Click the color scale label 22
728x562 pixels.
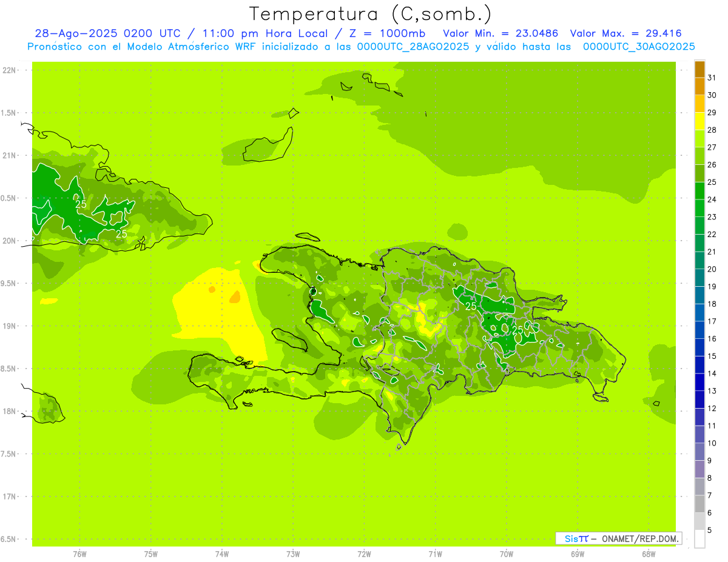coord(712,235)
